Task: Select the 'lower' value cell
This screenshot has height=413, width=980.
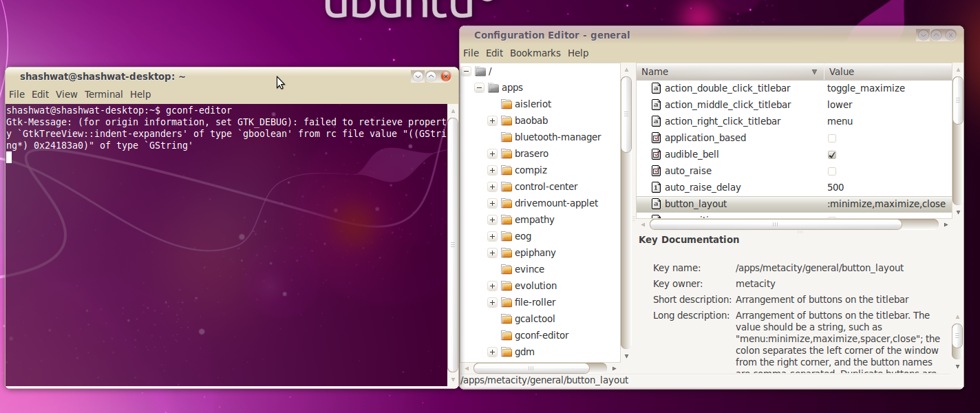Action: click(x=840, y=105)
